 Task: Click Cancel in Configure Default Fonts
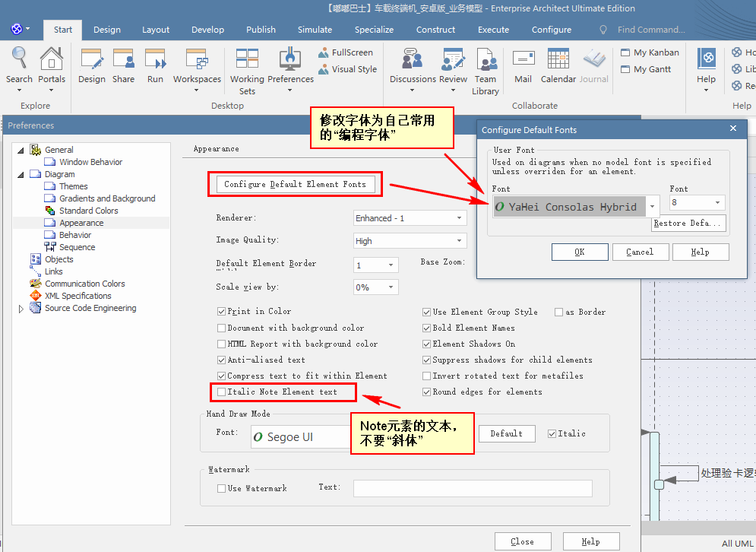point(641,252)
